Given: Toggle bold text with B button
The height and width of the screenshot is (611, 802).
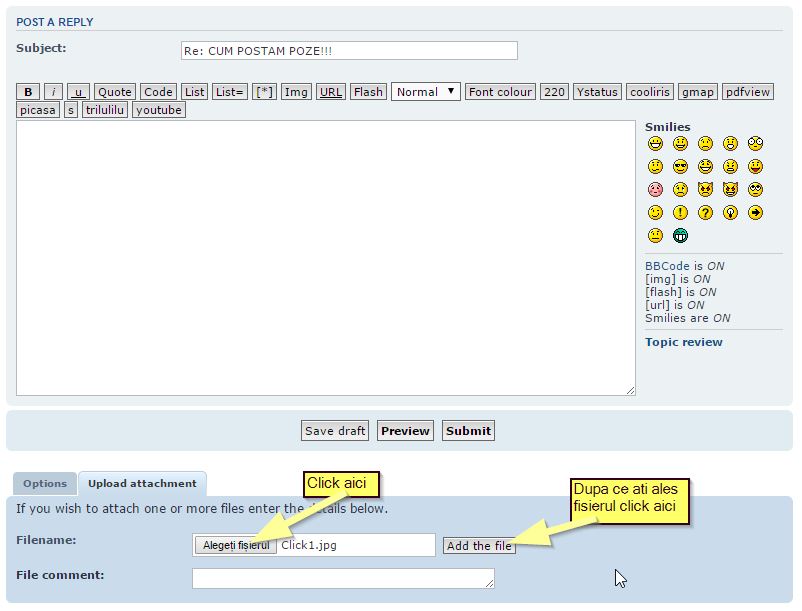Looking at the screenshot, I should coord(28,92).
